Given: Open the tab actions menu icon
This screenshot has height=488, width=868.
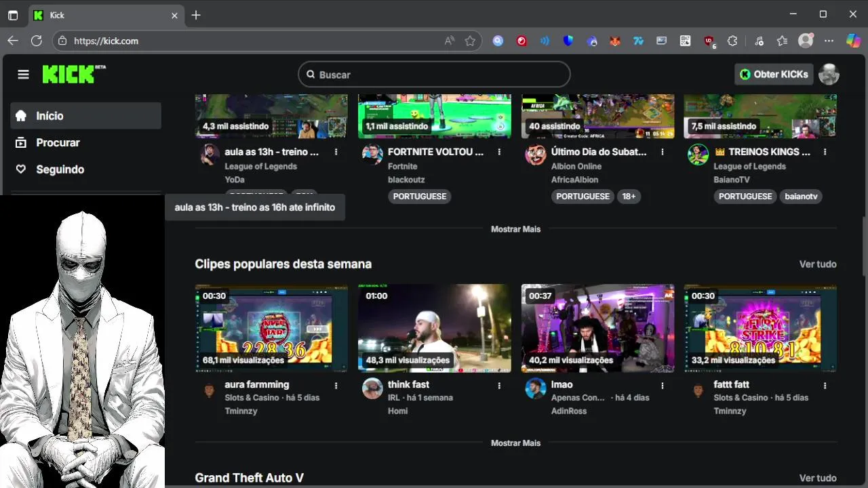Looking at the screenshot, I should coord(13,15).
